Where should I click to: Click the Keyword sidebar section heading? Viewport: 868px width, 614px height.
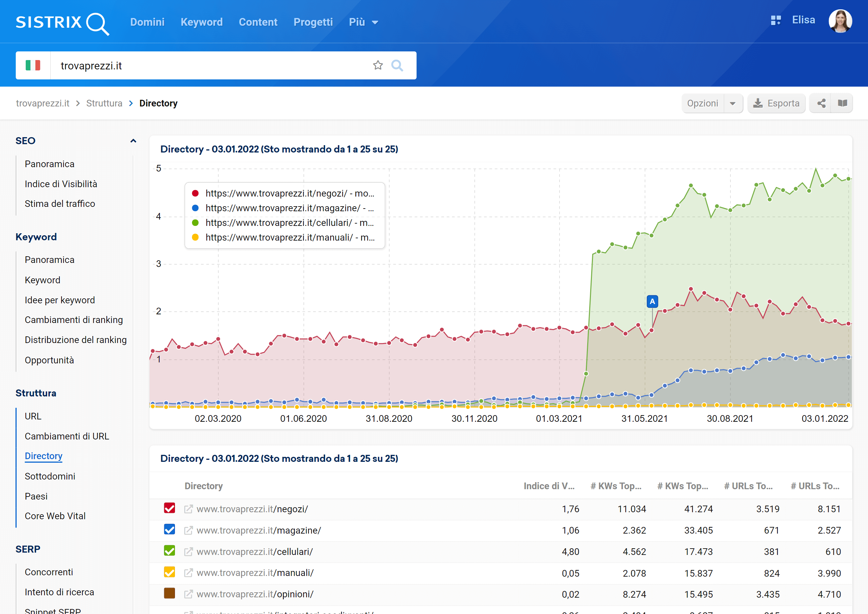click(x=36, y=237)
